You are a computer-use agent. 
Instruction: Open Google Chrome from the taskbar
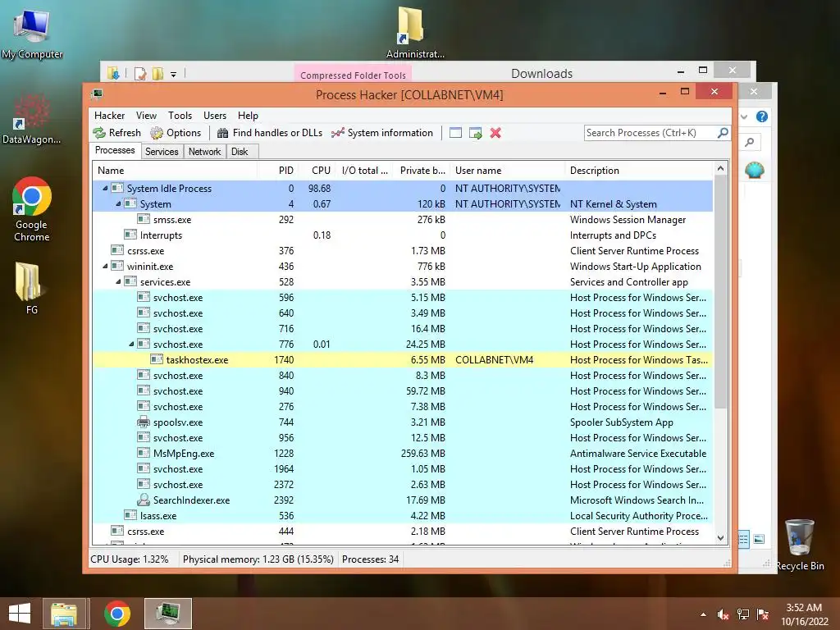pos(116,614)
